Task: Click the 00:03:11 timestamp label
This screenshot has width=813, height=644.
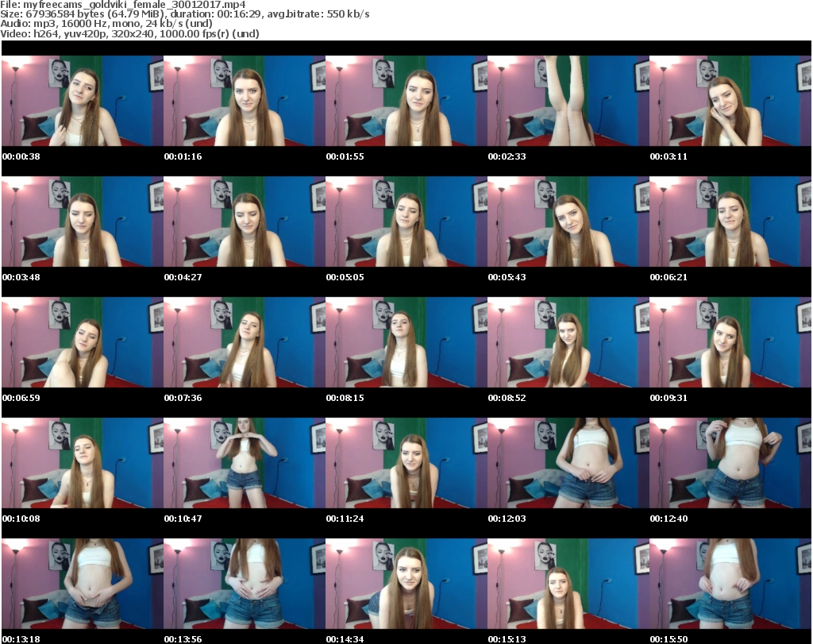Action: (669, 156)
